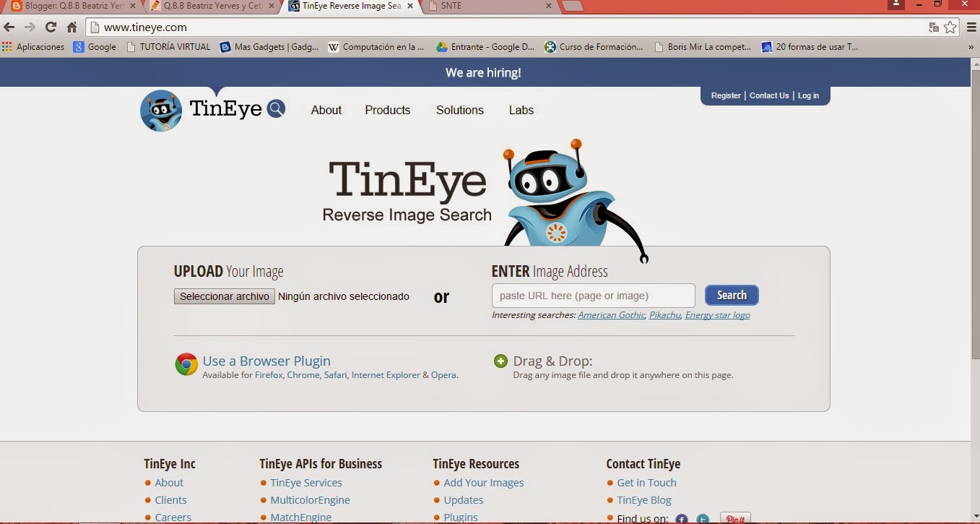Open the Opera plugin link
Image resolution: width=980 pixels, height=524 pixels.
pyautogui.click(x=443, y=375)
